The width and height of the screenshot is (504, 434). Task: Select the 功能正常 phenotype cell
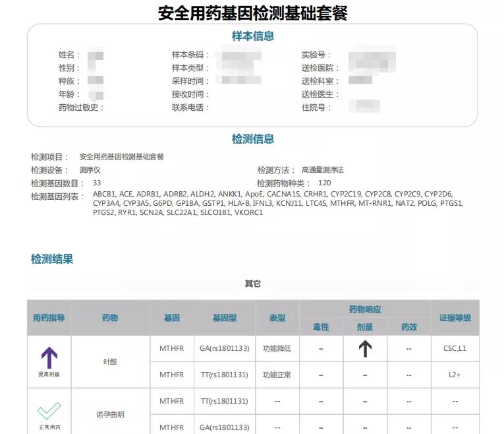point(277,375)
